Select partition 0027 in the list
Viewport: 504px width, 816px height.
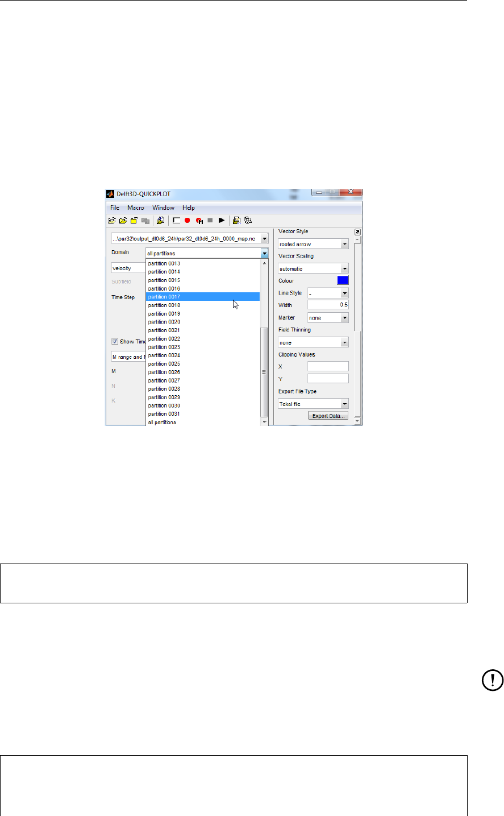[203, 380]
